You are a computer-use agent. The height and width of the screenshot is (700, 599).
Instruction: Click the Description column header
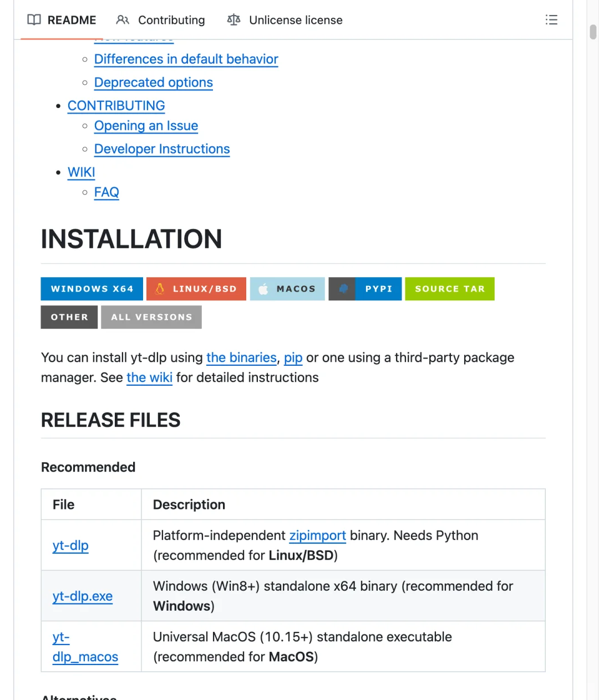pyautogui.click(x=189, y=504)
